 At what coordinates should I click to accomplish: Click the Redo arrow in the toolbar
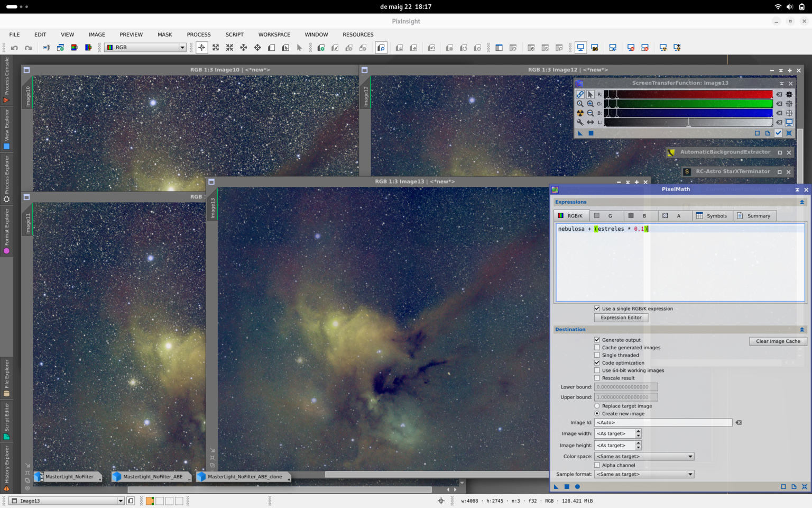[x=29, y=48]
